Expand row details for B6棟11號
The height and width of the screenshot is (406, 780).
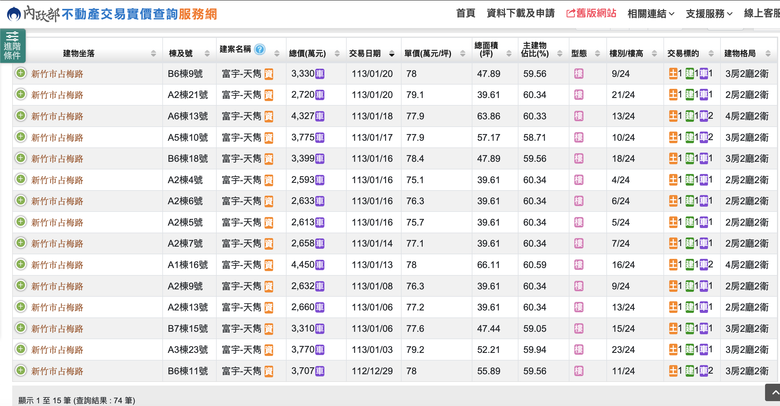20,370
